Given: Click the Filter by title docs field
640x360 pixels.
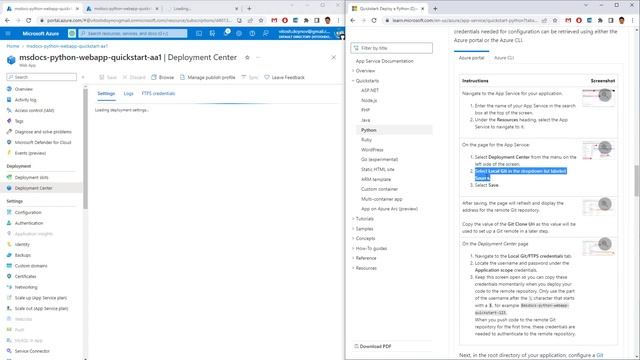Looking at the screenshot, I should pos(391,48).
